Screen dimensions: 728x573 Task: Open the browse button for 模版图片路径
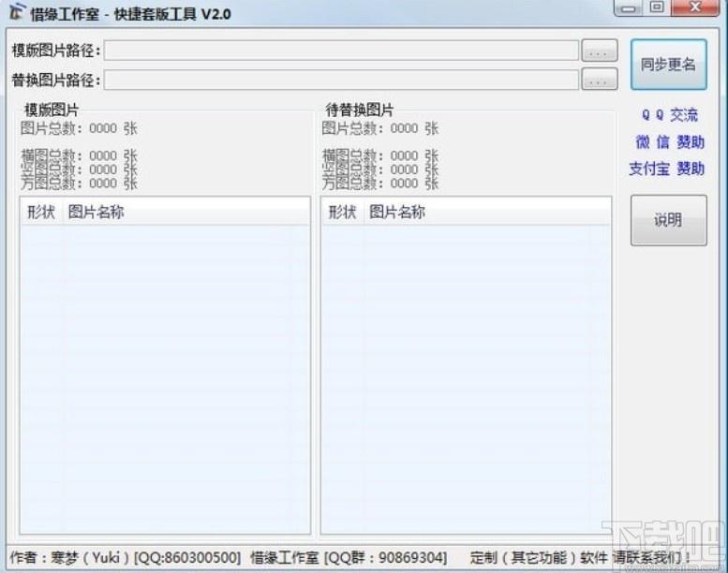(599, 51)
